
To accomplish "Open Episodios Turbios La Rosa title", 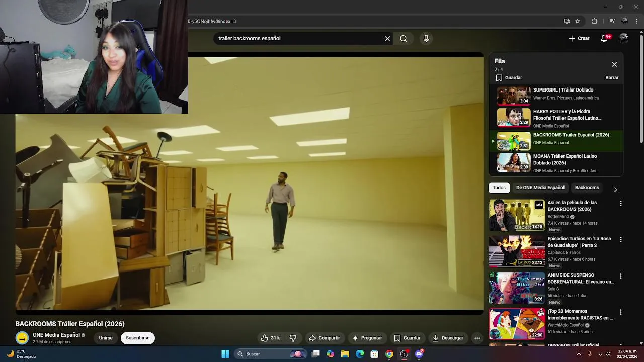I will 579,242.
